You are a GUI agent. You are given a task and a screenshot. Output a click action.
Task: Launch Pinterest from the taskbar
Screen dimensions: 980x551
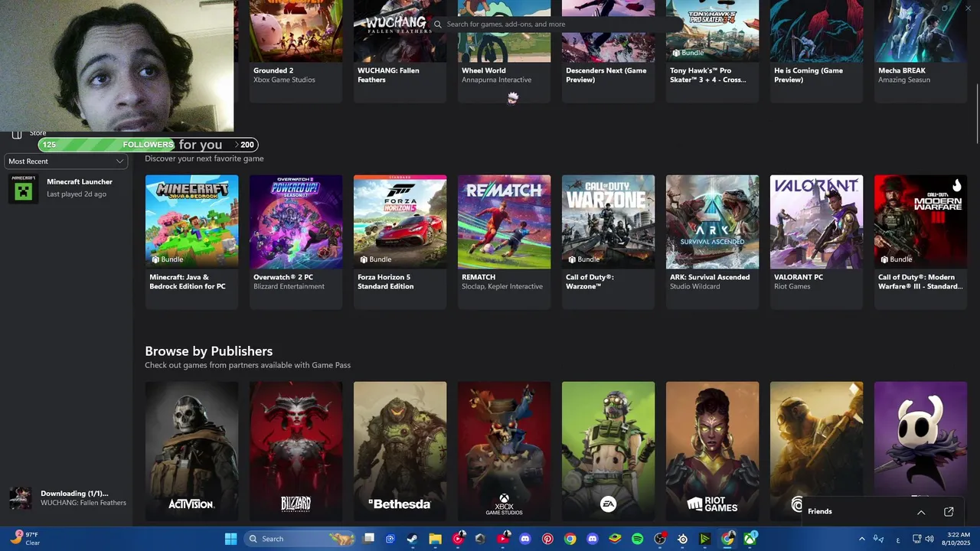tap(547, 539)
